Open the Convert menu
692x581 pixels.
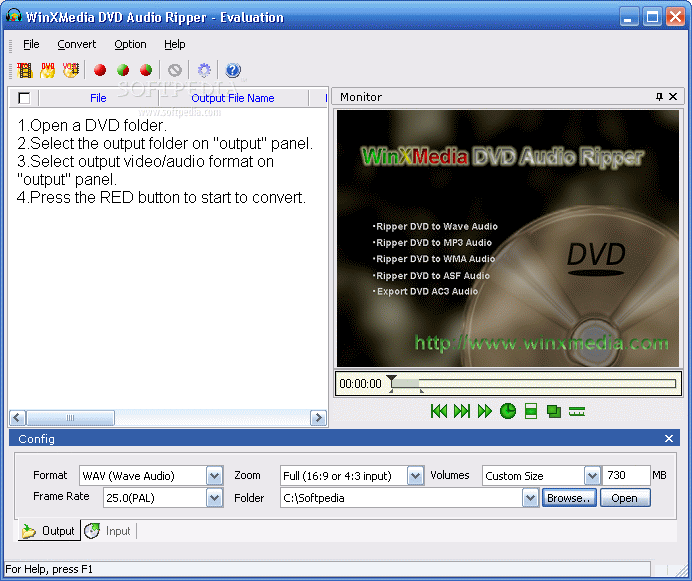tap(76, 44)
